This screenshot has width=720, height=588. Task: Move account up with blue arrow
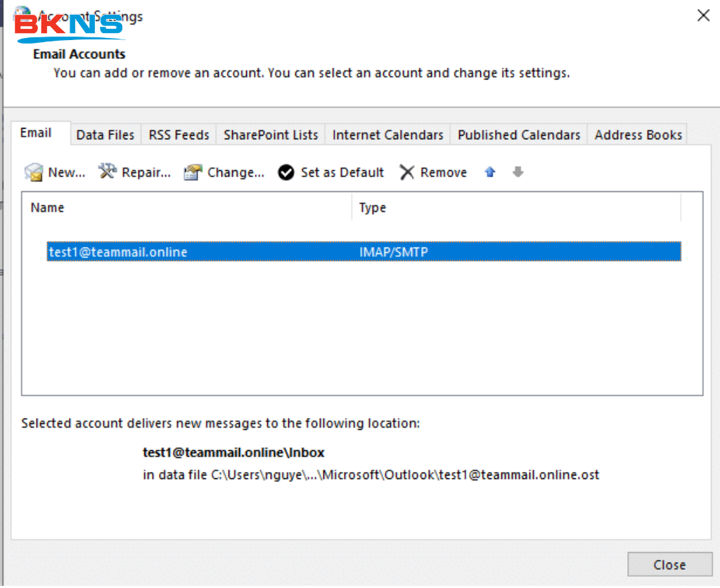pos(490,172)
